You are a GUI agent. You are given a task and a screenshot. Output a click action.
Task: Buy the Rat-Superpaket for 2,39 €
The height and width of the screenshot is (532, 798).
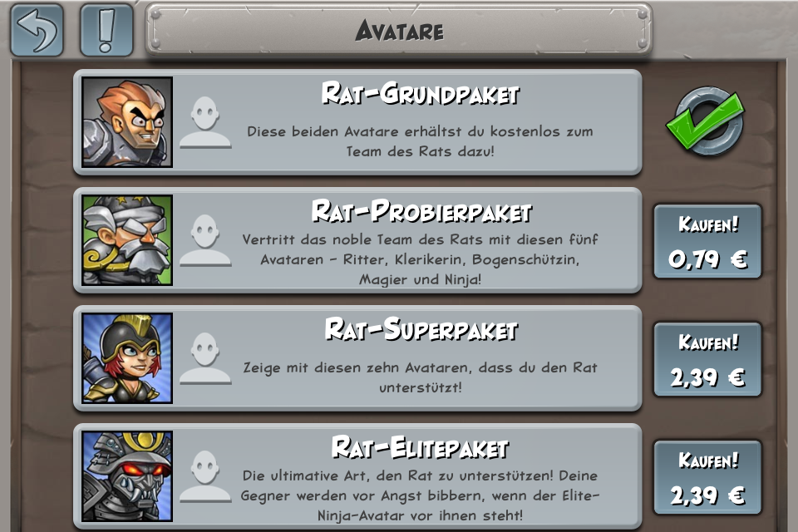pyautogui.click(x=707, y=359)
